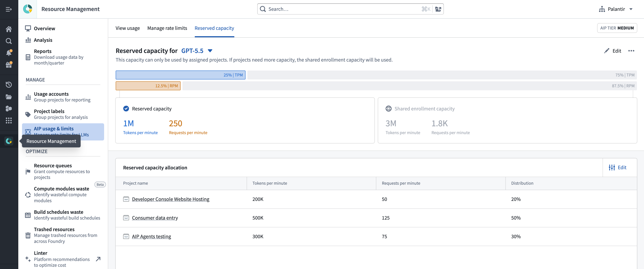The image size is (644, 269).
Task: Open the applications grid icon
Action: [9, 121]
